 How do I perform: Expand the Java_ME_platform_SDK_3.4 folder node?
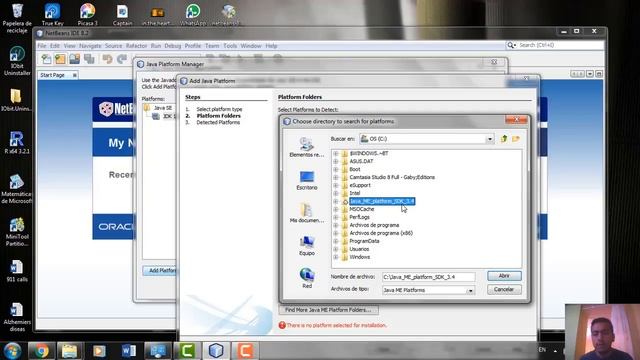click(x=336, y=201)
